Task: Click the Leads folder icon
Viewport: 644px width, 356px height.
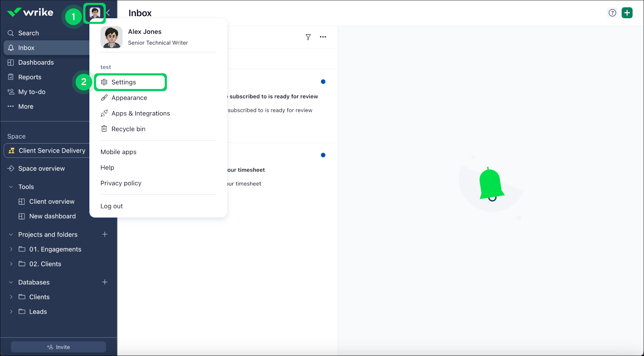Action: tap(22, 311)
